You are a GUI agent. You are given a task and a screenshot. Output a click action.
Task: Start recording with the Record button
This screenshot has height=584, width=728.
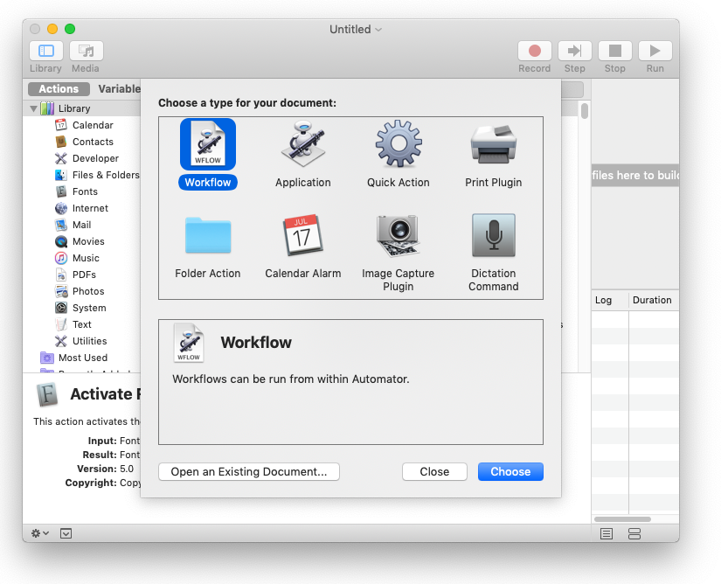coord(534,51)
